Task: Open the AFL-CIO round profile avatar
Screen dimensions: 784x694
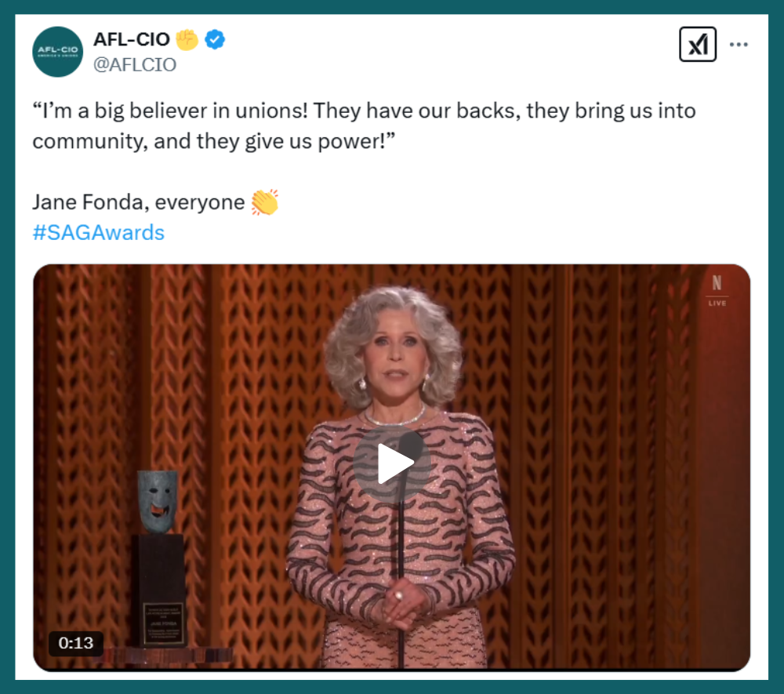Action: point(58,52)
